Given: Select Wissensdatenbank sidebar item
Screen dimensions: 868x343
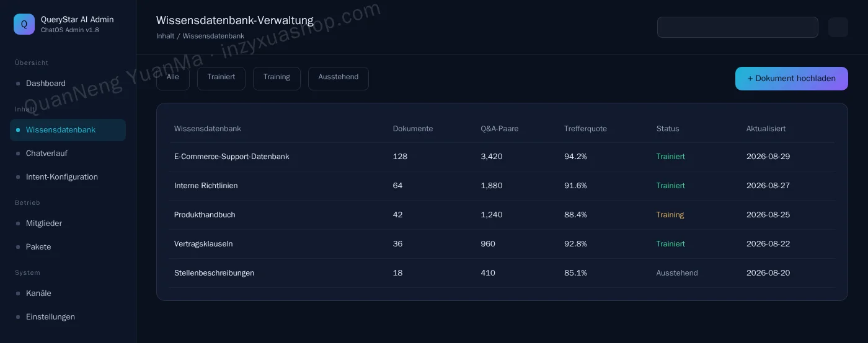Looking at the screenshot, I should click(x=68, y=130).
